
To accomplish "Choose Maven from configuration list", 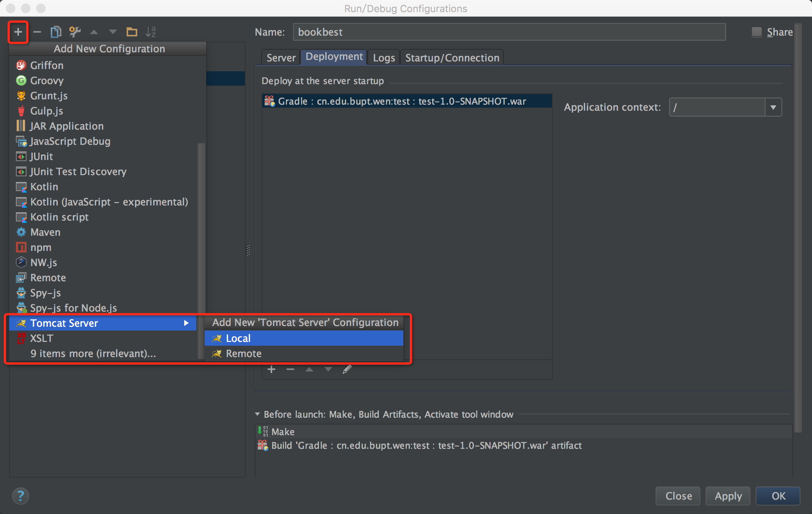I will (x=45, y=232).
